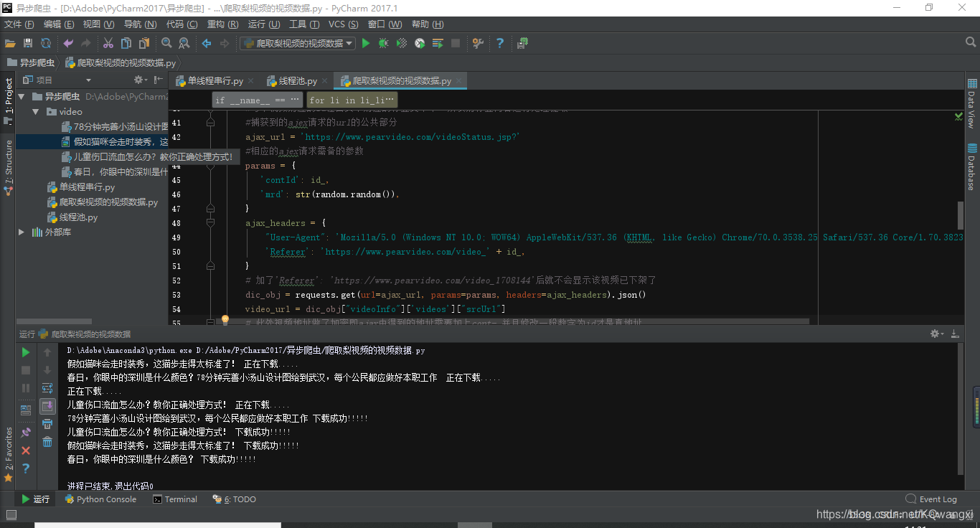Clear all console output with the trash icon
Image resolution: width=980 pixels, height=528 pixels.
tap(47, 442)
